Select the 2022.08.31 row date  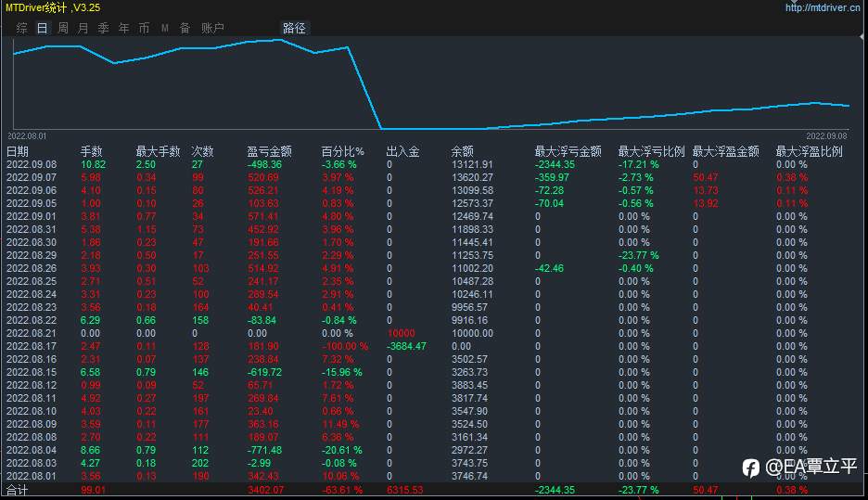[32, 229]
